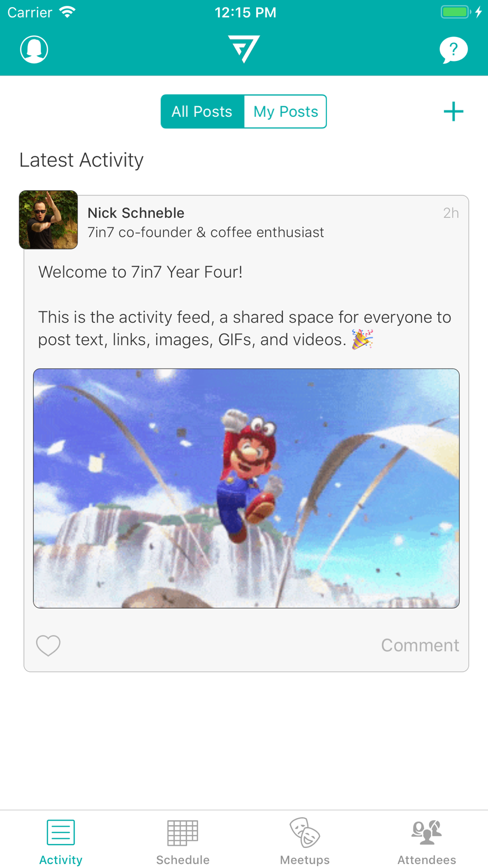This screenshot has height=868, width=488.
Task: Tap the welcome post text
Action: click(x=245, y=306)
